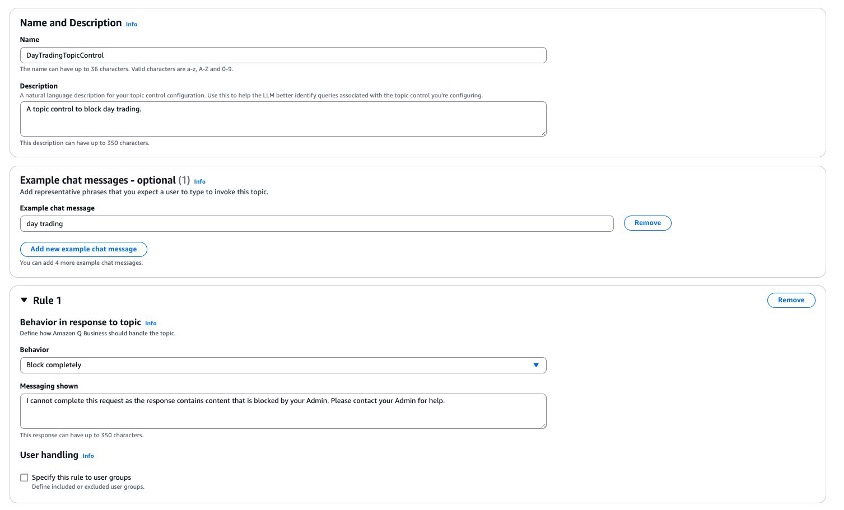Image resolution: width=844 pixels, height=510 pixels.
Task: Click the Description text area resize handle
Action: pos(544,134)
